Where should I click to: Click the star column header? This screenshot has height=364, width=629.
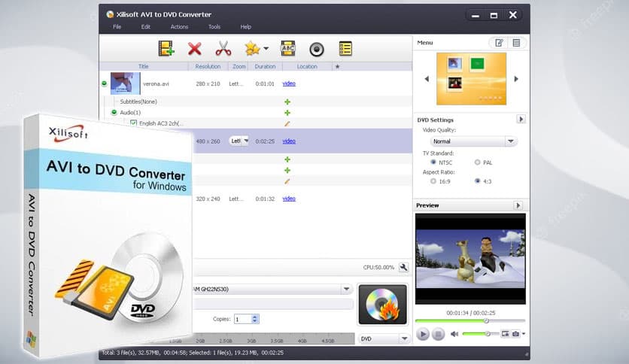coord(337,66)
